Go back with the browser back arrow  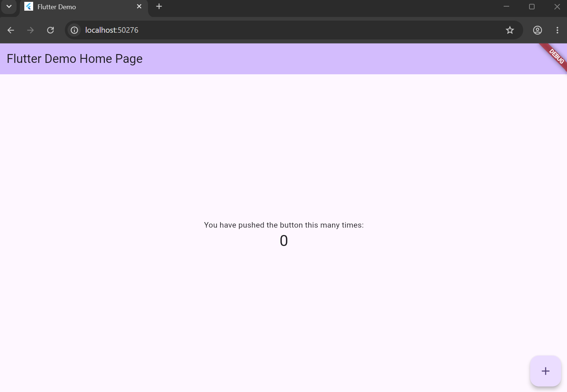[x=11, y=30]
